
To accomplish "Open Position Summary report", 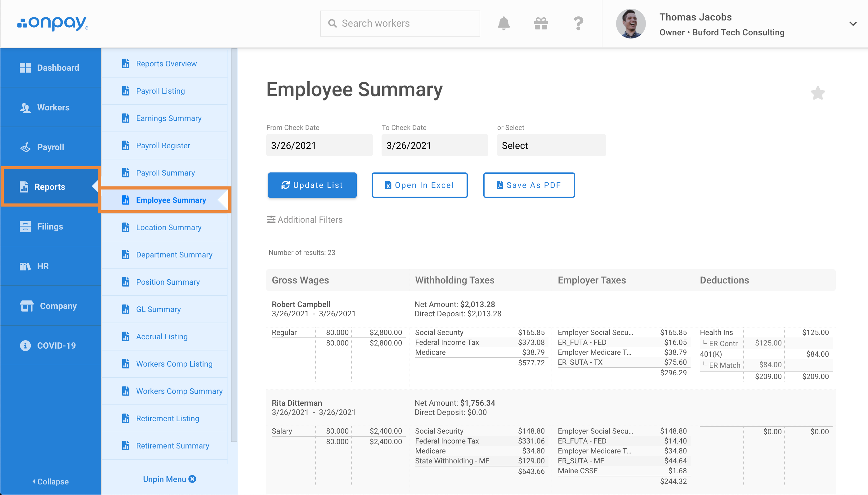I will coord(164,282).
